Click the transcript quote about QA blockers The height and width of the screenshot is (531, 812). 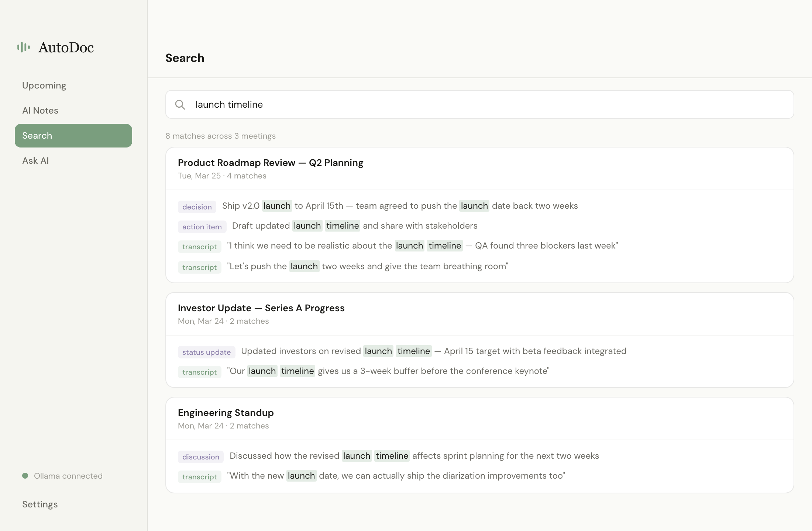pyautogui.click(x=422, y=245)
